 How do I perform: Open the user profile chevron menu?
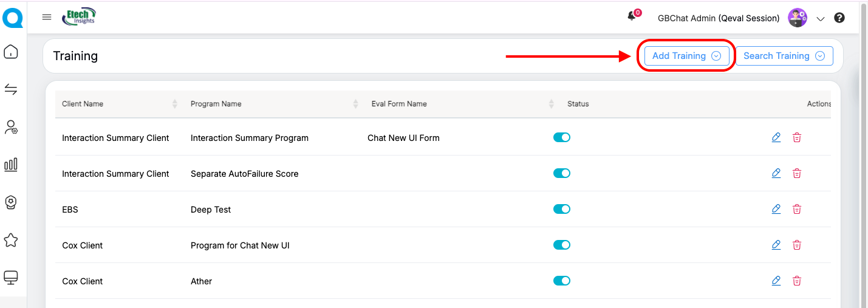pyautogui.click(x=821, y=19)
